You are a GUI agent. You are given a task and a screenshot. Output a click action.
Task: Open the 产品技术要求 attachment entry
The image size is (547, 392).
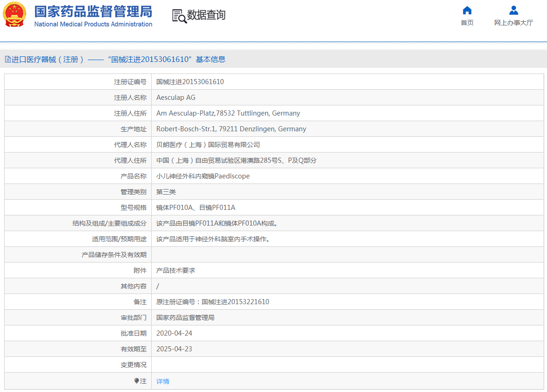coord(176,270)
